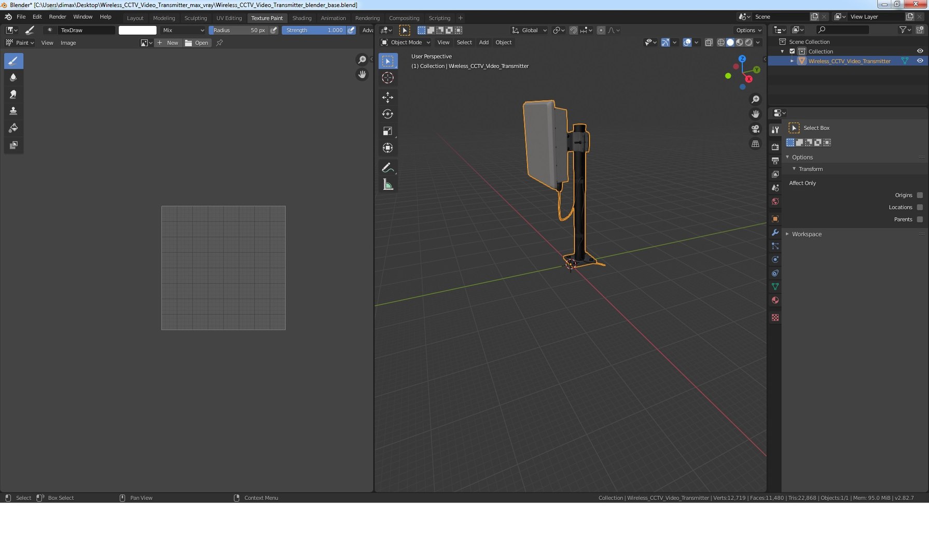Click the New image button
This screenshot has height=560, width=929.
(168, 43)
